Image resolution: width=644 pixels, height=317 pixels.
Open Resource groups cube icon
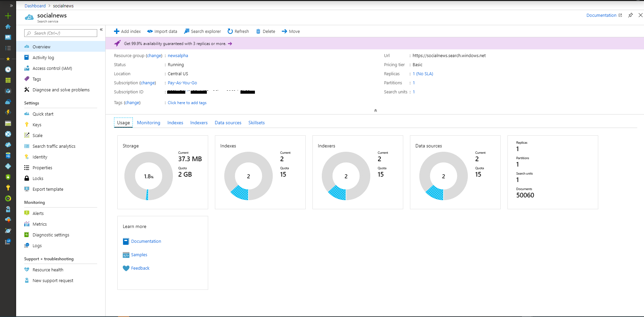click(x=8, y=91)
